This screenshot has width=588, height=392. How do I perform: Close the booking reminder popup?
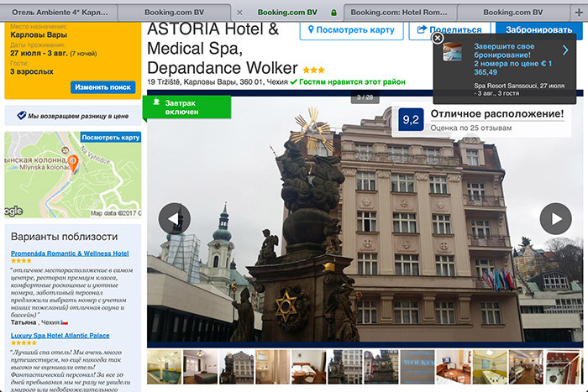coord(438,38)
